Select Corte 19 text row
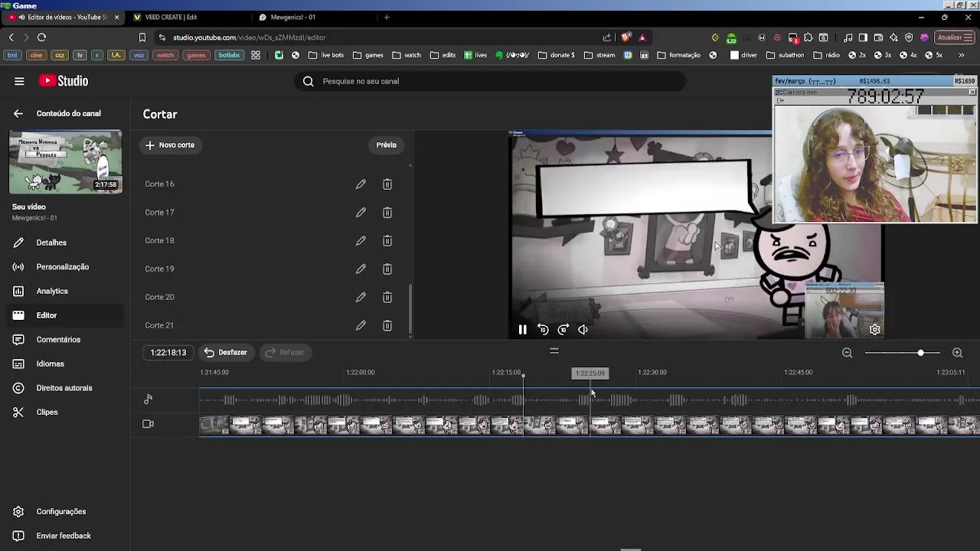980x551 pixels. point(159,269)
